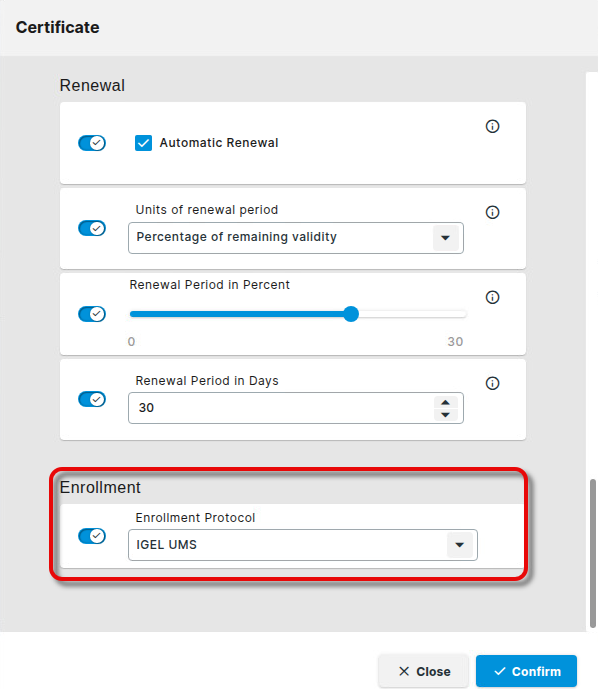Toggle switch beside Units of renewal period

(92, 228)
